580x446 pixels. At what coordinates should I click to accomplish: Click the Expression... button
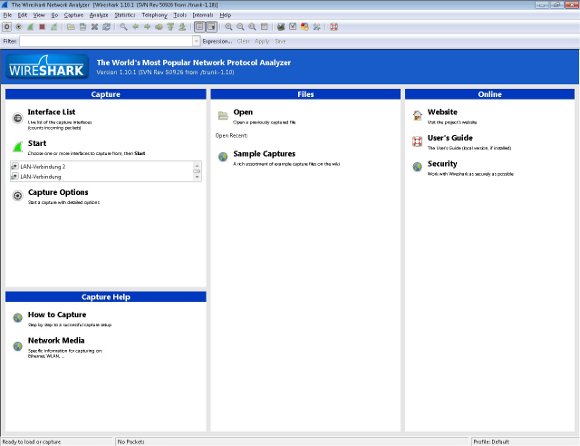click(x=217, y=41)
